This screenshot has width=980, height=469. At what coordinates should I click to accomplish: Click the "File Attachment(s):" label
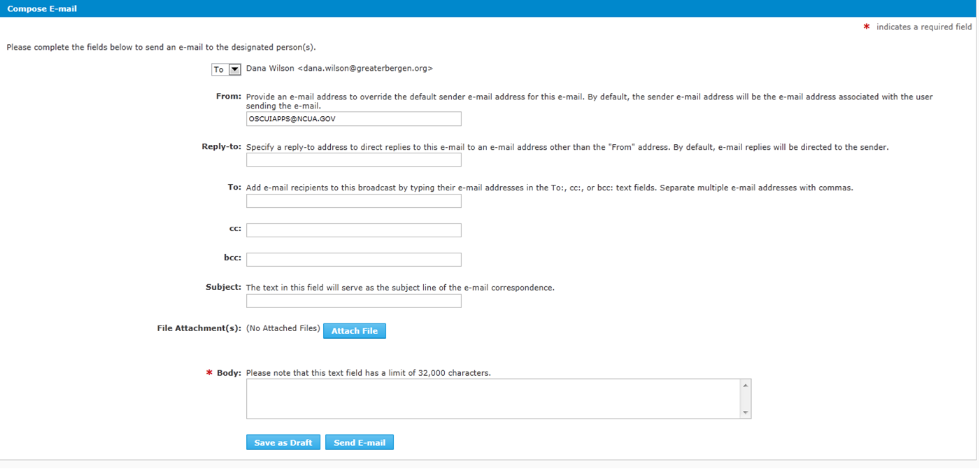199,328
